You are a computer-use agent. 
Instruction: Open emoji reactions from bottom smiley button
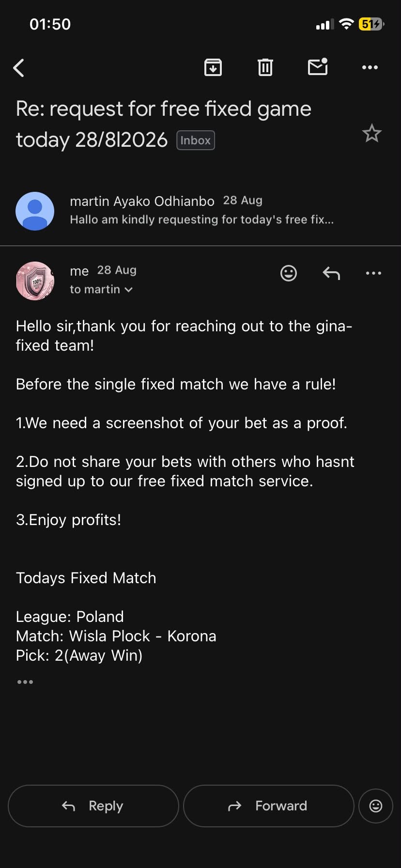[376, 806]
